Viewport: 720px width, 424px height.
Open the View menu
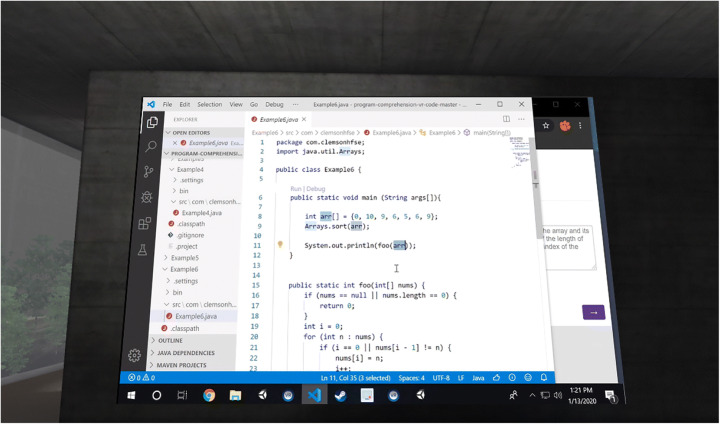click(x=236, y=104)
